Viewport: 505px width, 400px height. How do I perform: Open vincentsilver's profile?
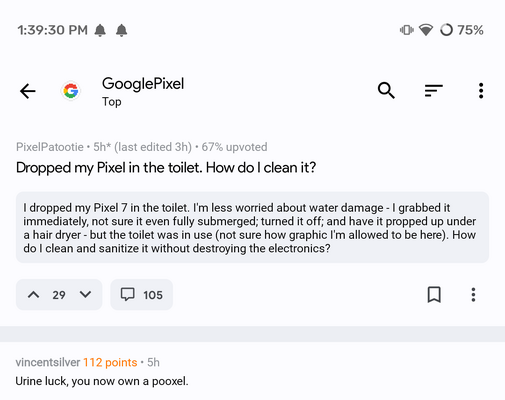pos(48,362)
